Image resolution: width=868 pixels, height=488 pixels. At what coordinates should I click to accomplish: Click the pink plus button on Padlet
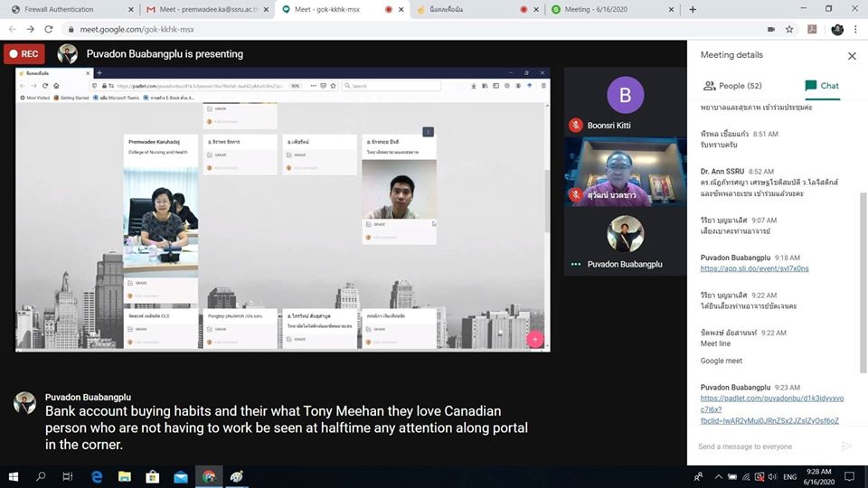pyautogui.click(x=534, y=339)
